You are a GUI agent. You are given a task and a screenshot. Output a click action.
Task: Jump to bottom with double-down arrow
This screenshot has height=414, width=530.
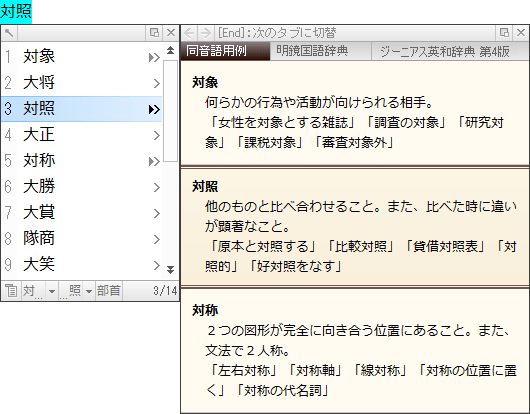click(x=170, y=269)
